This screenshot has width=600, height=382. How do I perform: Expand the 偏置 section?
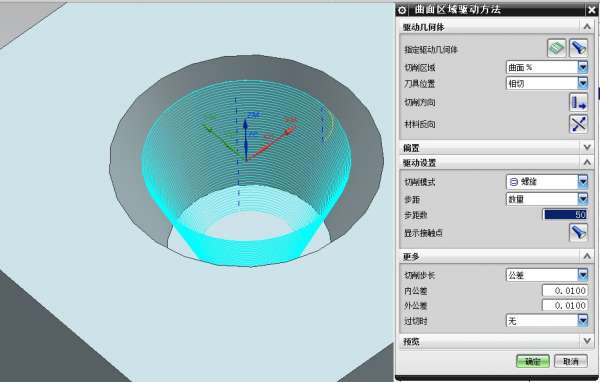[587, 147]
